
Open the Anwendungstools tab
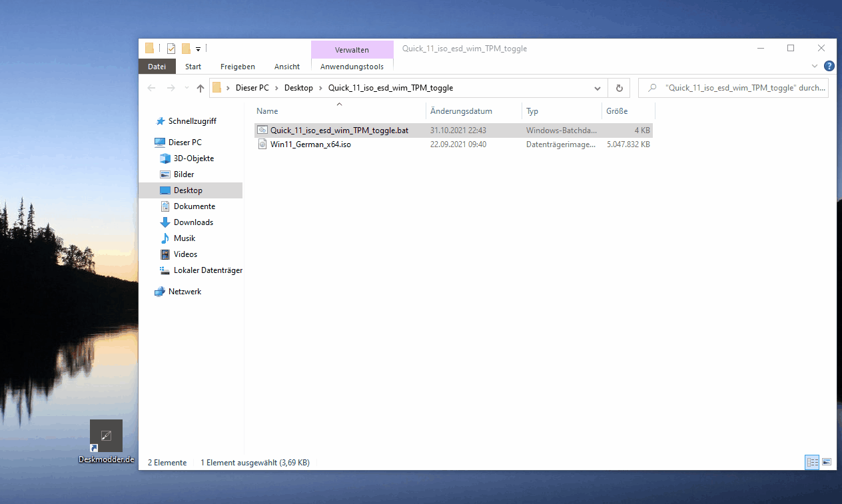[x=352, y=67]
